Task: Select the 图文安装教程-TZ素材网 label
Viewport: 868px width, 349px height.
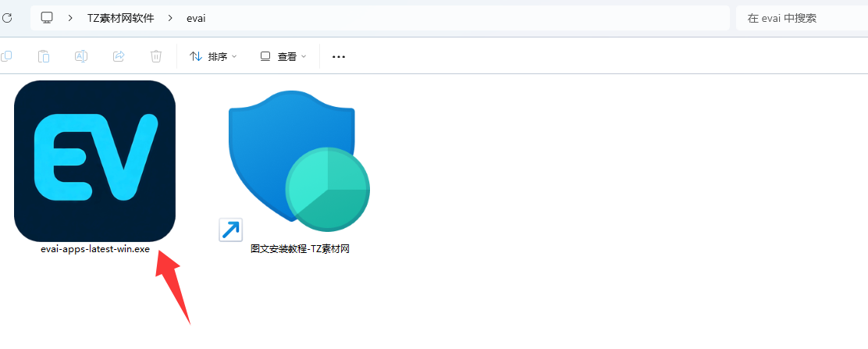Action: point(300,249)
